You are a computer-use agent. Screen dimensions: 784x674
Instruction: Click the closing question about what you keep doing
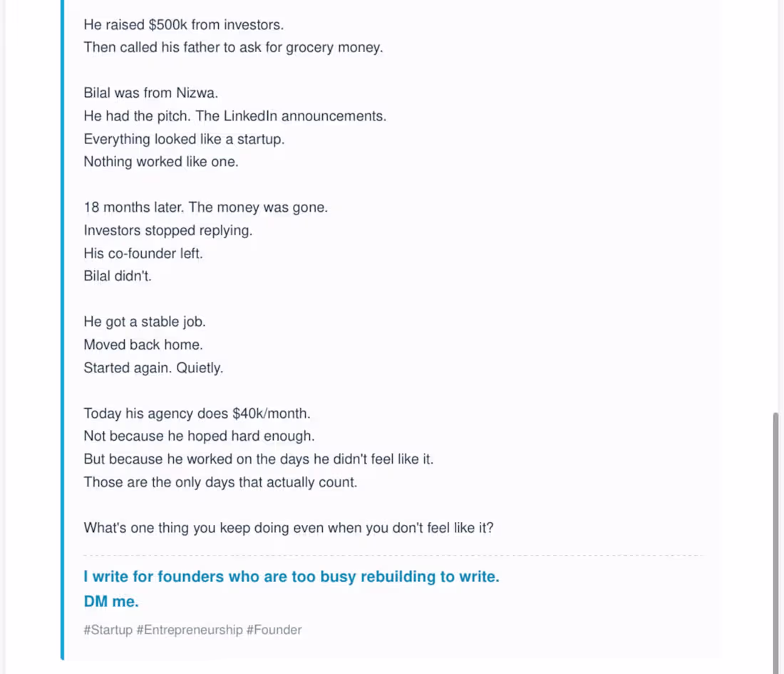(x=289, y=527)
